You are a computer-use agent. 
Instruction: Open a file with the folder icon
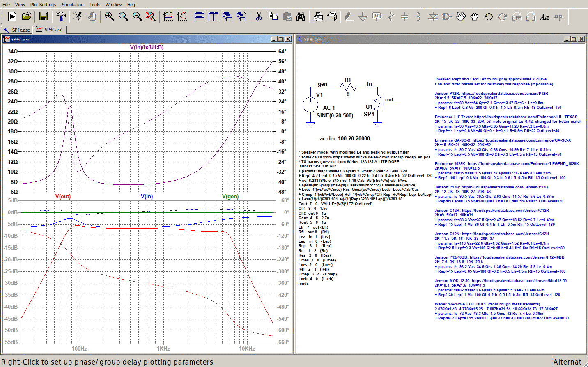27,16
